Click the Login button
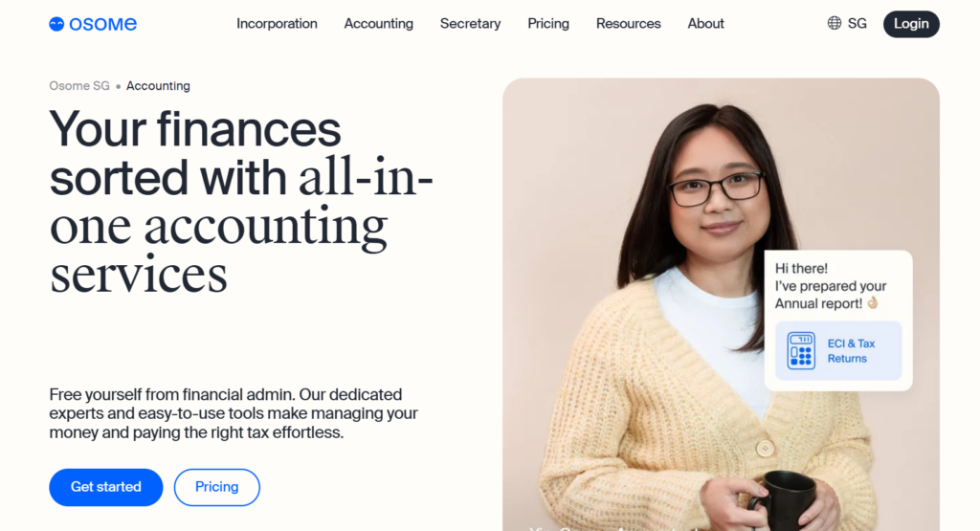Screen dimensions: 980x531 pyautogui.click(x=911, y=24)
